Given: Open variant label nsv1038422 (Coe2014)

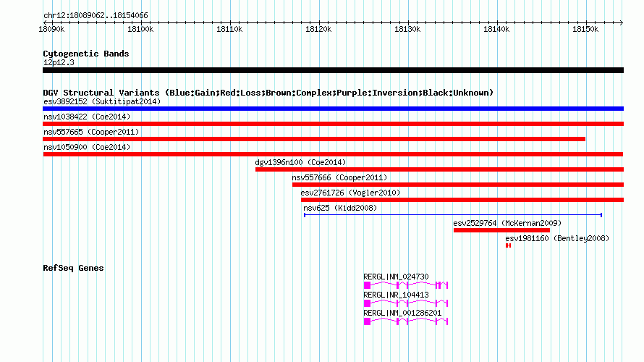Looking at the screenshot, I should [87, 117].
